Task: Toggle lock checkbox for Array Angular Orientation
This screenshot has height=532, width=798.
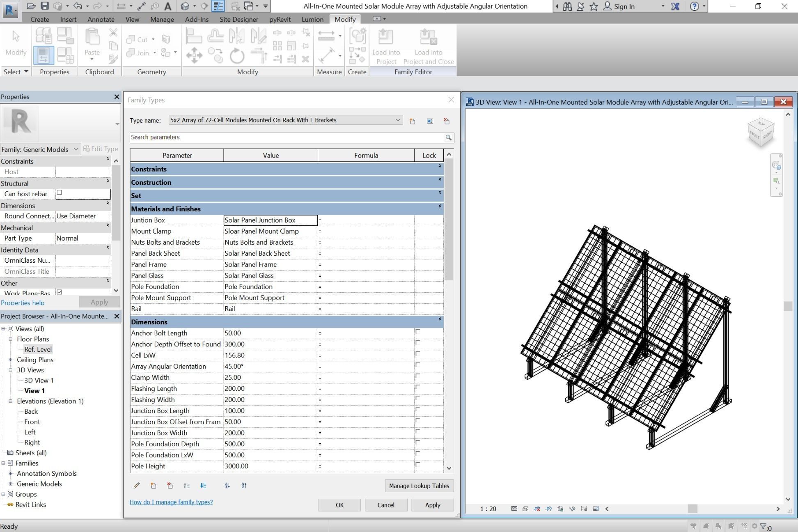Action: (417, 365)
